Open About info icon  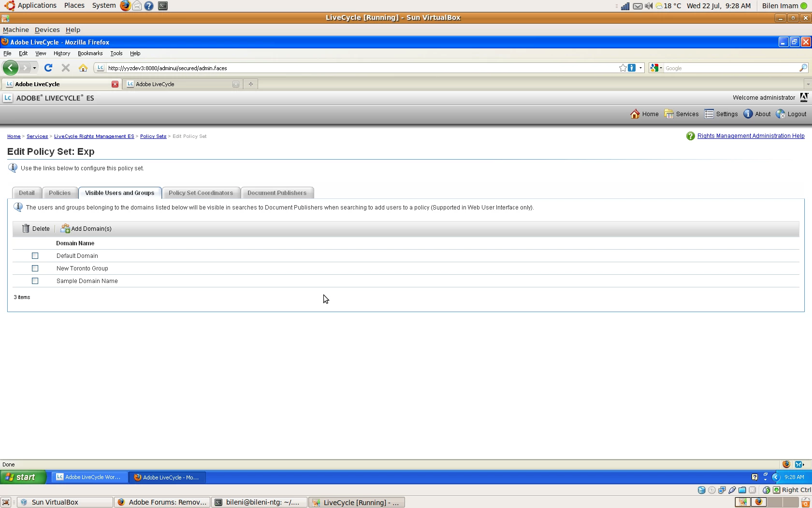point(748,114)
